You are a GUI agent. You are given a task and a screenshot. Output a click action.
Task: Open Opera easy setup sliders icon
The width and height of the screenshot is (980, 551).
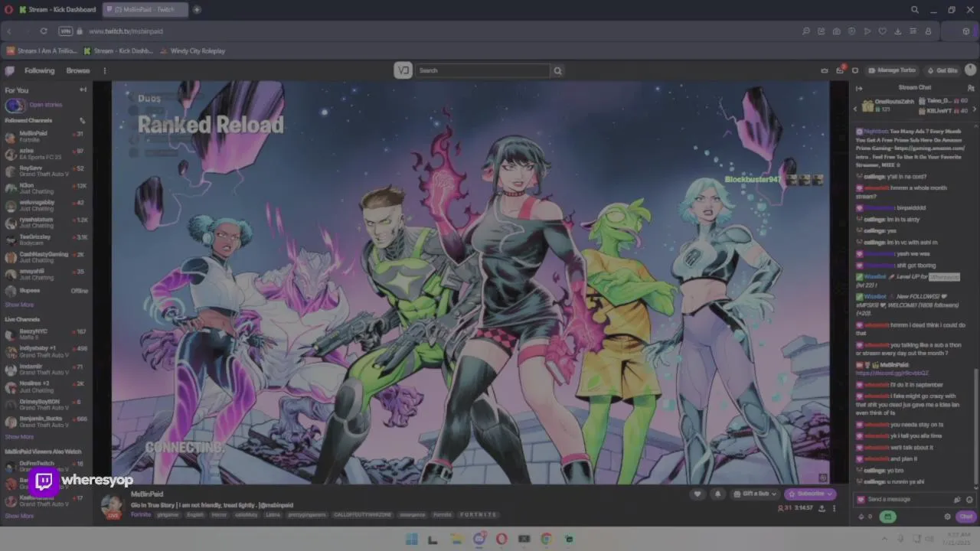(x=913, y=31)
